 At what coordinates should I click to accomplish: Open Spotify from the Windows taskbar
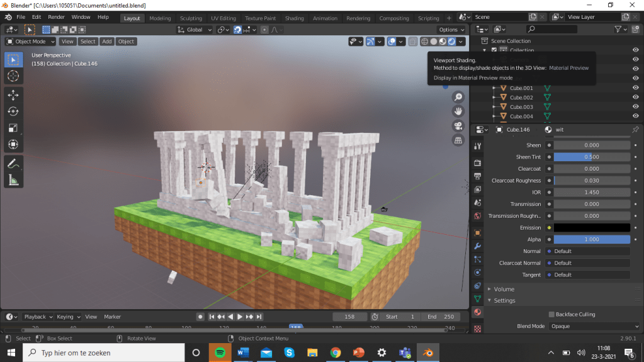pos(218,353)
